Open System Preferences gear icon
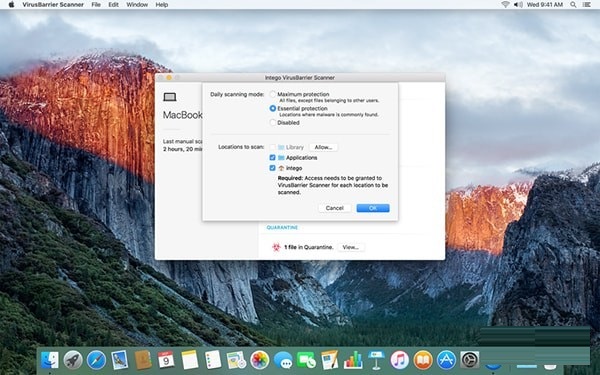The width and height of the screenshot is (600, 375). pyautogui.click(x=470, y=360)
